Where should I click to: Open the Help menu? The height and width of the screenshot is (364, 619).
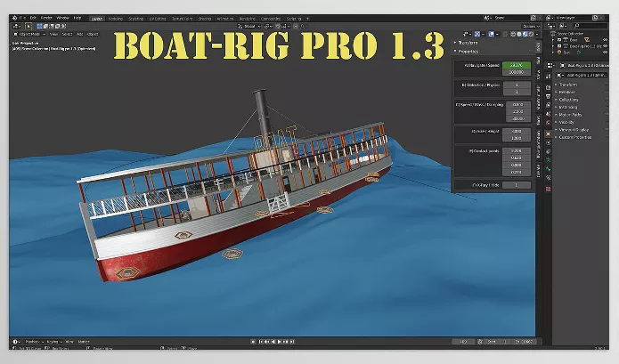click(77, 18)
